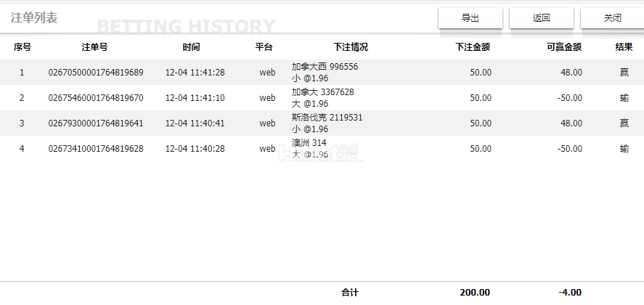Click the 下注金额 column header

coord(473,47)
